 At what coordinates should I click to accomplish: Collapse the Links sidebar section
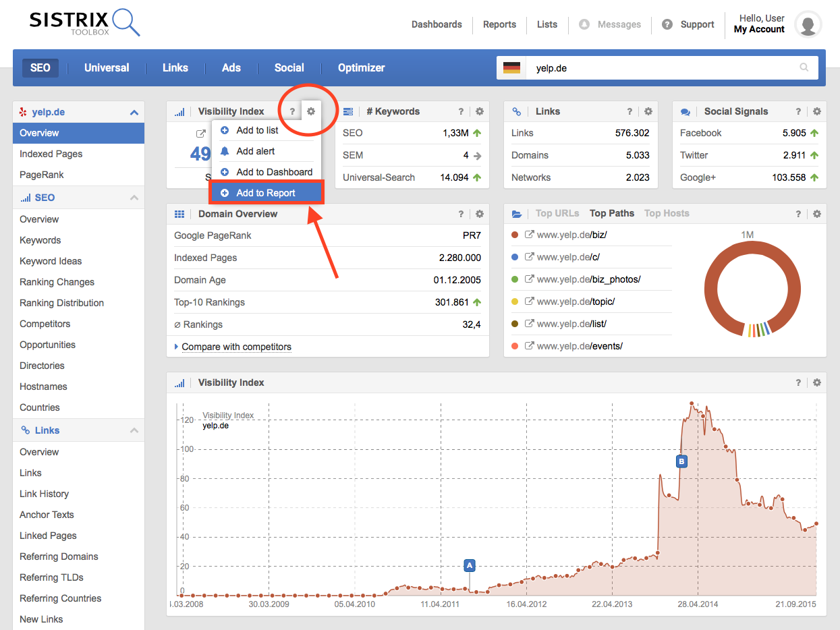click(x=134, y=430)
